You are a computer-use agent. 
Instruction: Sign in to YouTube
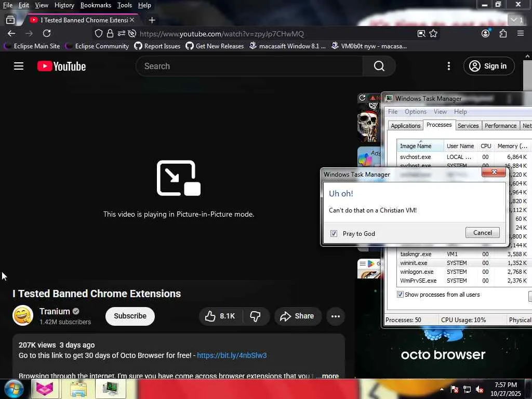pyautogui.click(x=489, y=66)
